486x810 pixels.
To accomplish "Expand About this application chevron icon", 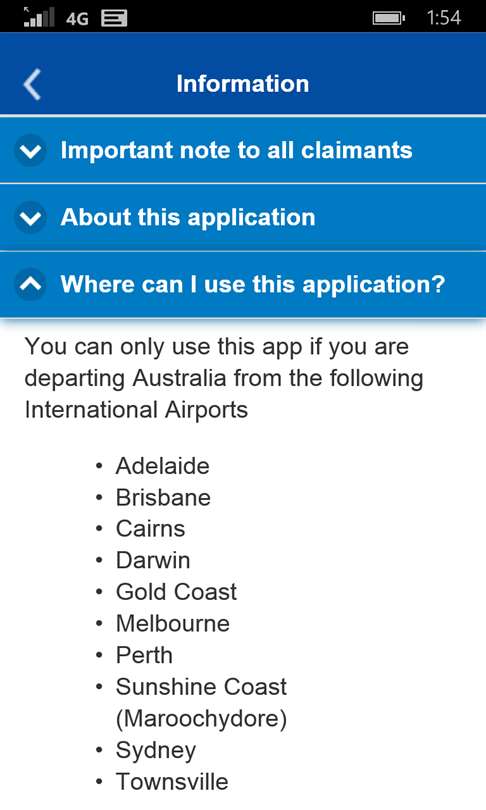I will [30, 217].
